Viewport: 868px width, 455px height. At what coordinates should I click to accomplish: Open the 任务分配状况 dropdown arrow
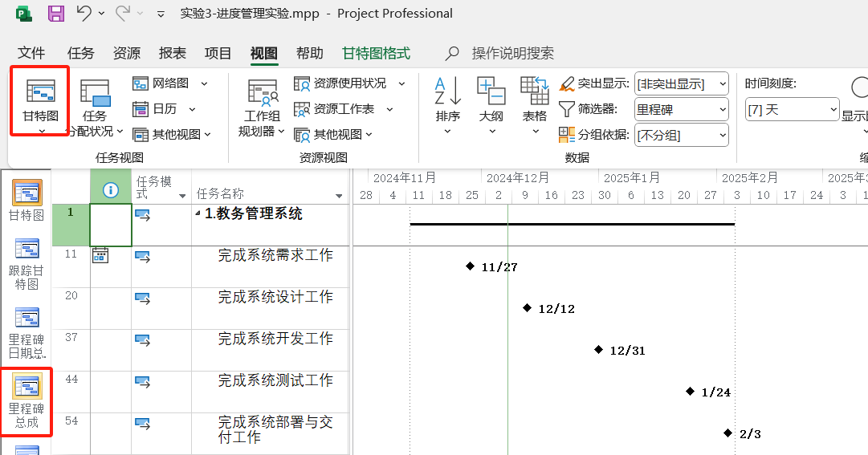point(120,132)
